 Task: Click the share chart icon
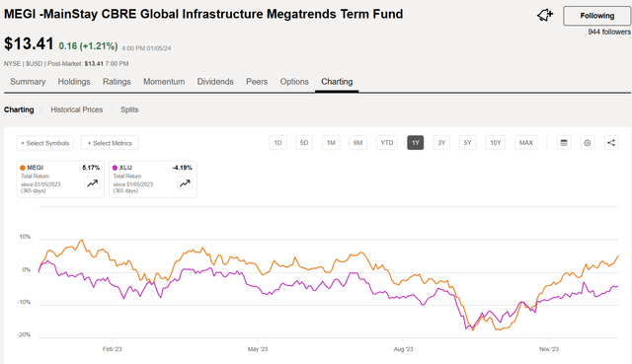tap(611, 142)
